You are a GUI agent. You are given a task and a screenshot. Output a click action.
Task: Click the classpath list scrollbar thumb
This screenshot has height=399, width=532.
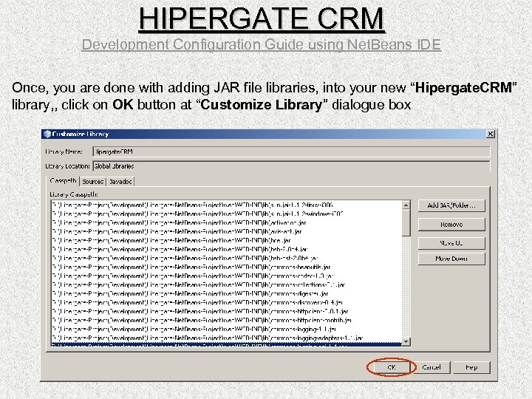[x=406, y=222]
